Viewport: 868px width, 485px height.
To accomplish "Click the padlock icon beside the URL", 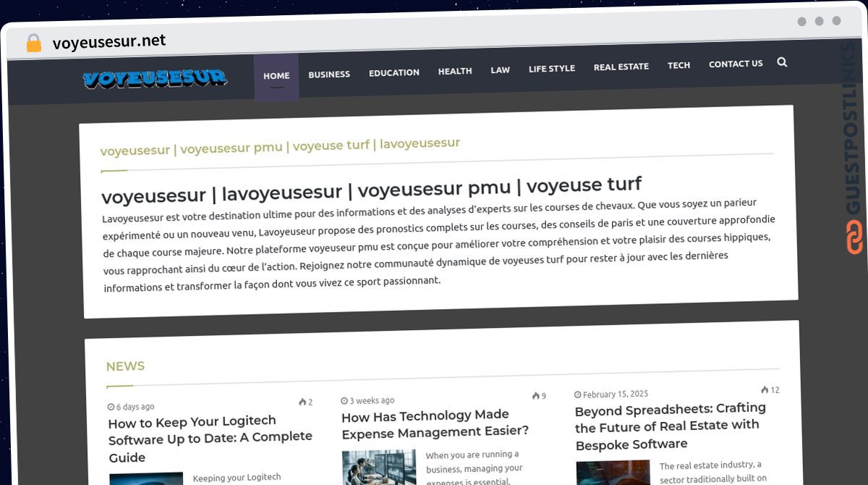I will (33, 43).
